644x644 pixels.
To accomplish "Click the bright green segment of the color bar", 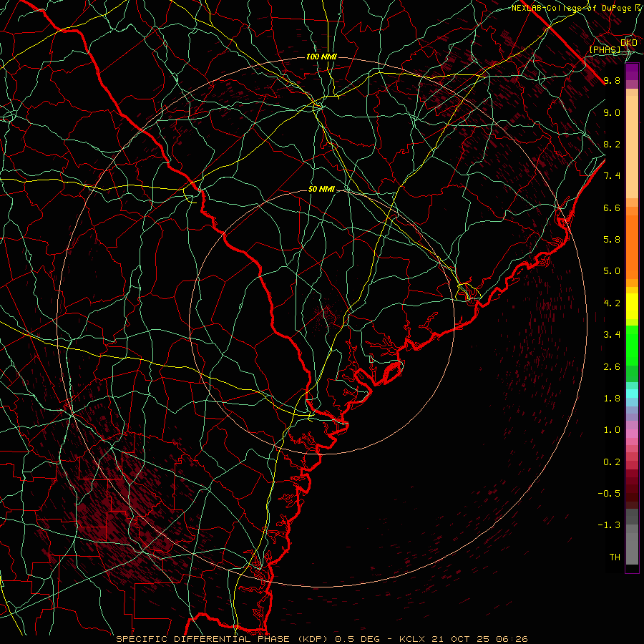I will (x=632, y=345).
